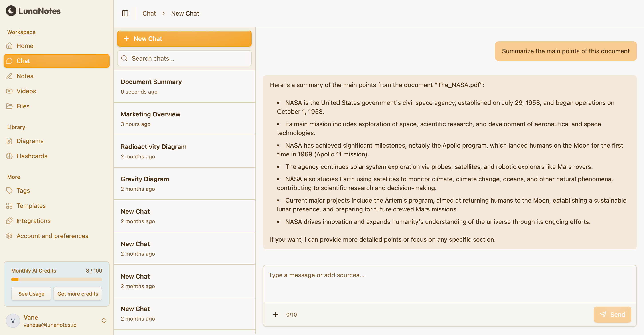
Task: Open the Files folder icon
Action: pos(9,106)
